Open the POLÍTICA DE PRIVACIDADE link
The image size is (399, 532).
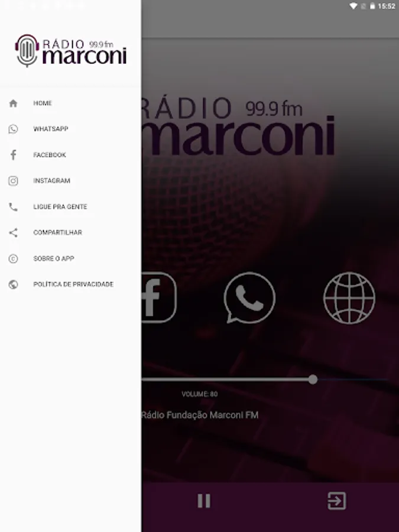(x=73, y=284)
